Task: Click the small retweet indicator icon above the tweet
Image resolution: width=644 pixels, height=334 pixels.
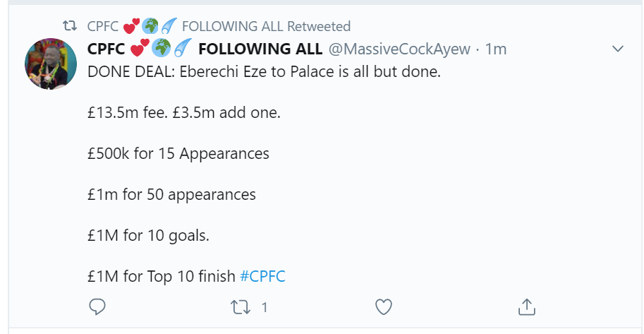Action: (x=70, y=26)
